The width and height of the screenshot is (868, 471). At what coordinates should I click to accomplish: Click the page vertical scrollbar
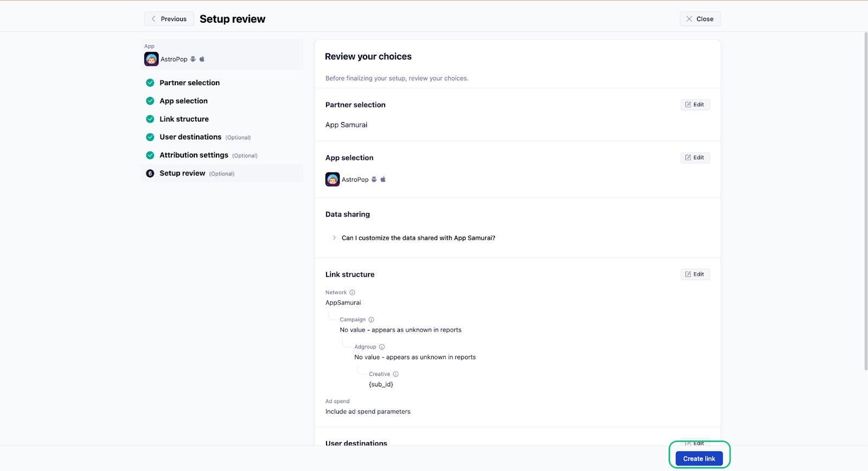tap(865, 201)
